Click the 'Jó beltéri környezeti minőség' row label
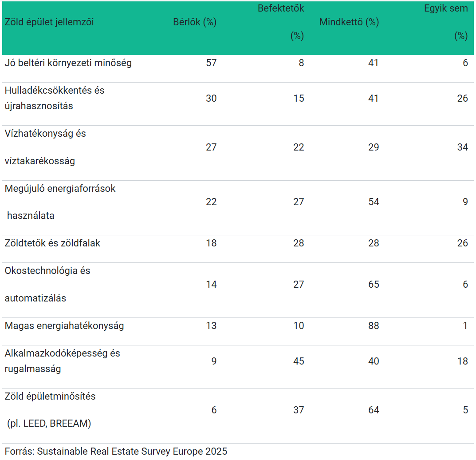The image size is (476, 460). [x=68, y=63]
